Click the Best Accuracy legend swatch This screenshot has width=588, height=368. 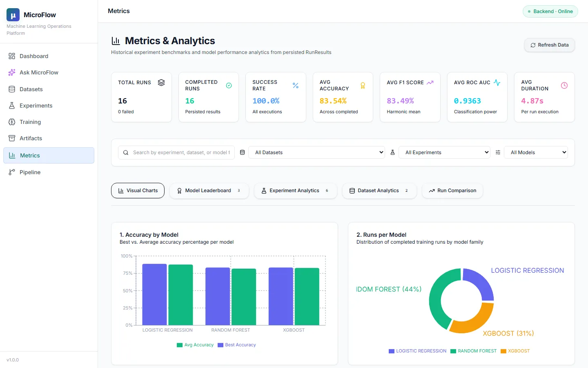220,345
